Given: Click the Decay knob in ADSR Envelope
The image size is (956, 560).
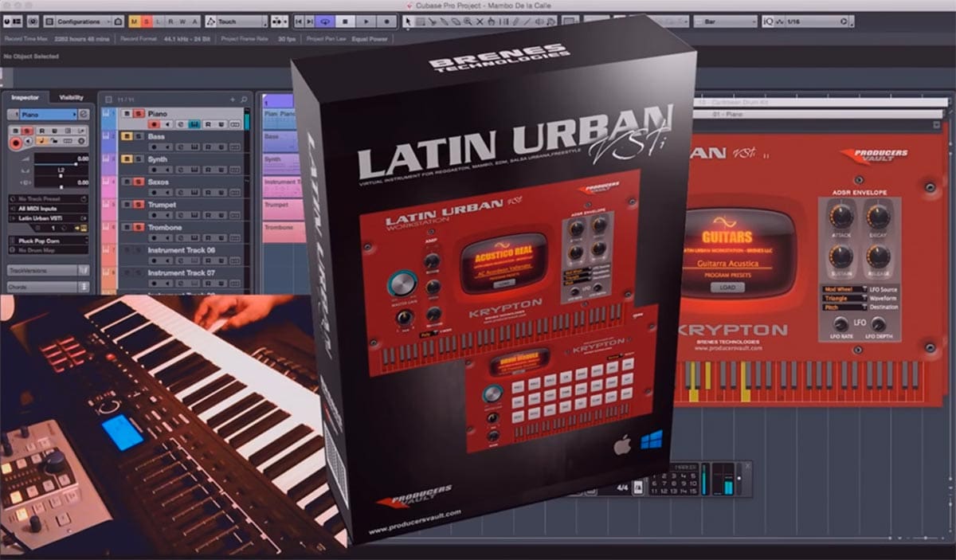Looking at the screenshot, I should (x=878, y=216).
